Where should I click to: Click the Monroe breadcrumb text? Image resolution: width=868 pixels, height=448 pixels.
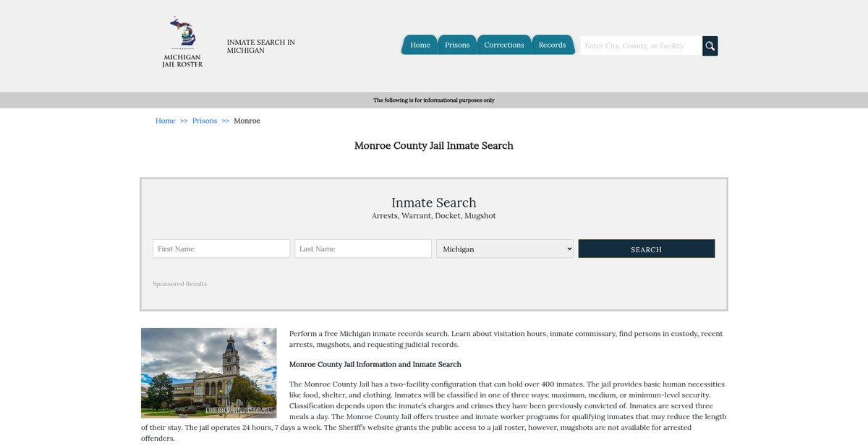247,121
